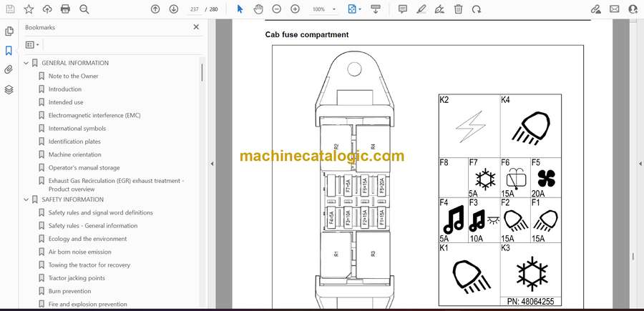Star this file as favorite
The width and height of the screenshot is (644, 311).
pyautogui.click(x=29, y=9)
